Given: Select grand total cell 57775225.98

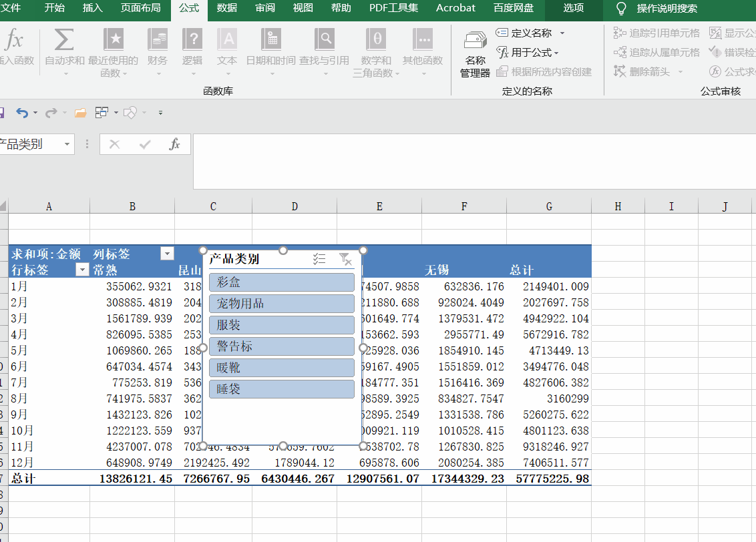Looking at the screenshot, I should (549, 479).
